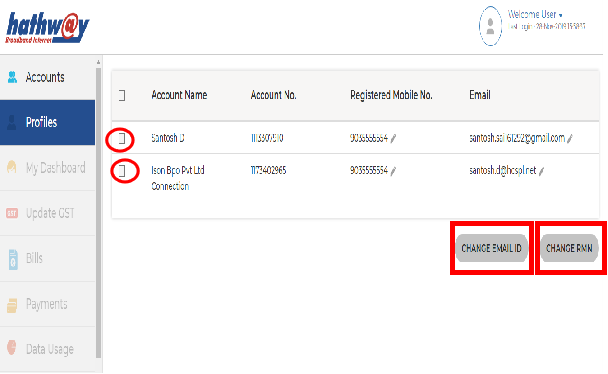Open account number 1173402965 link
The height and width of the screenshot is (374, 608).
click(x=268, y=171)
